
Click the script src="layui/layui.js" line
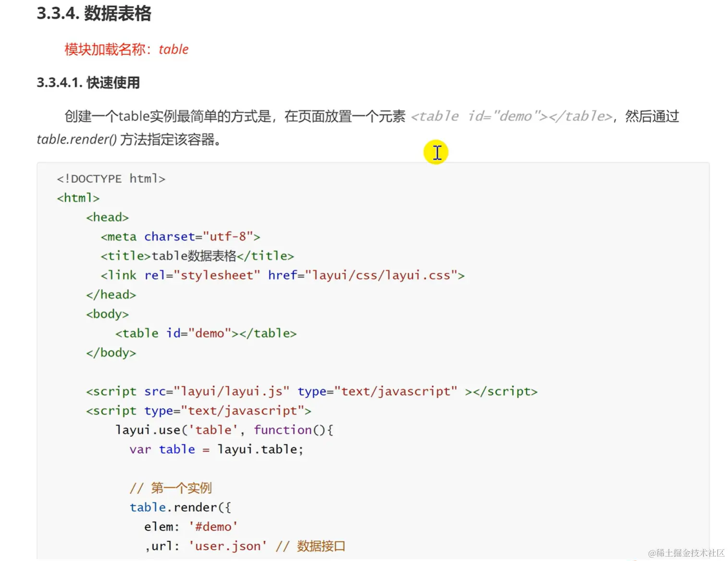[311, 391]
